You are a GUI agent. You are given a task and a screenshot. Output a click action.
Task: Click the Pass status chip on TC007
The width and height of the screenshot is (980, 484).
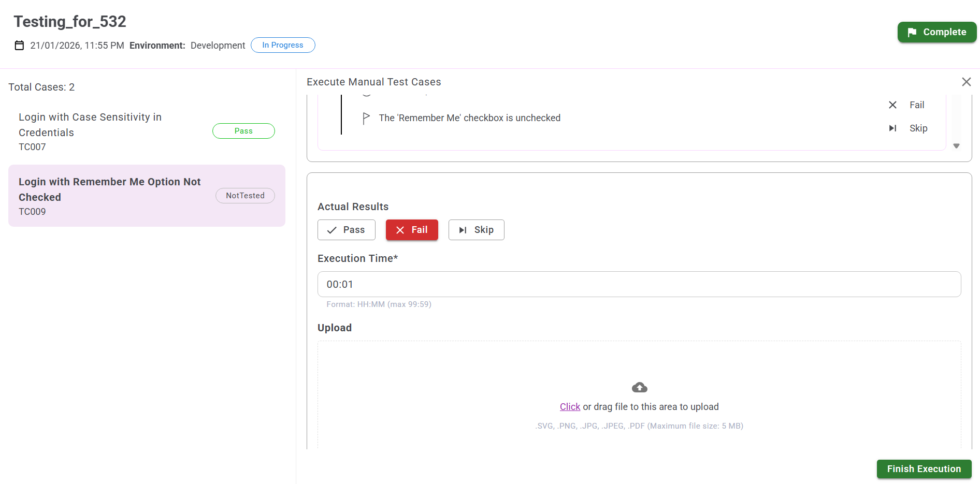[x=243, y=131]
